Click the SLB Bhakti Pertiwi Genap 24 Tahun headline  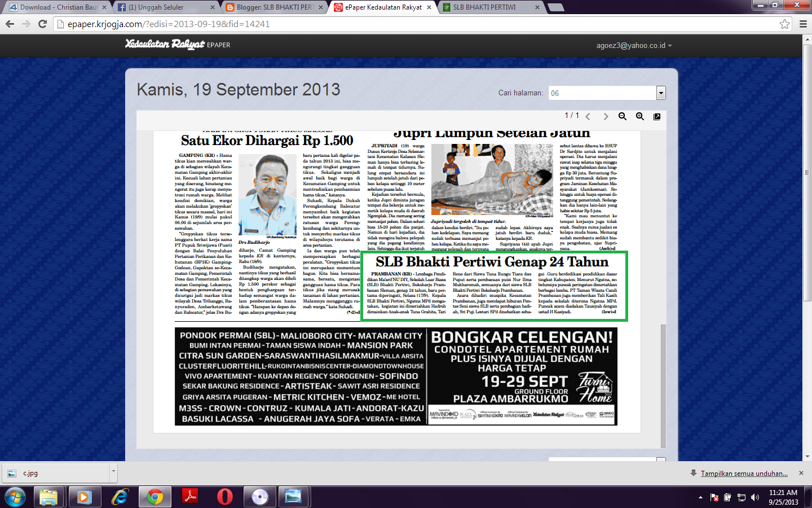tap(492, 262)
